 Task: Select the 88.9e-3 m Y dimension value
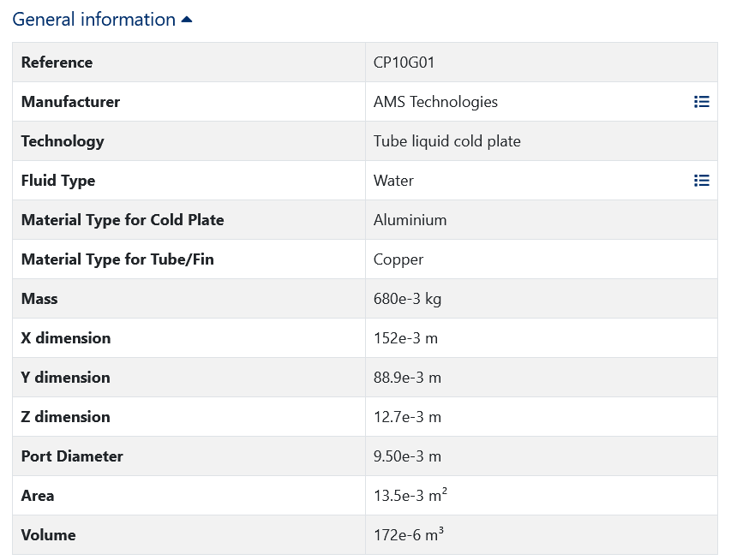pos(409,378)
